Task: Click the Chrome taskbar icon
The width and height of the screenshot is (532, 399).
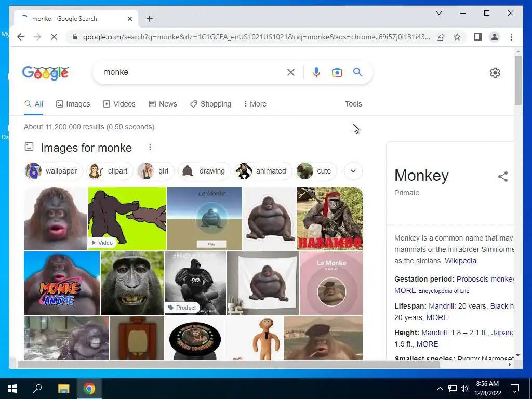Action: [89, 389]
